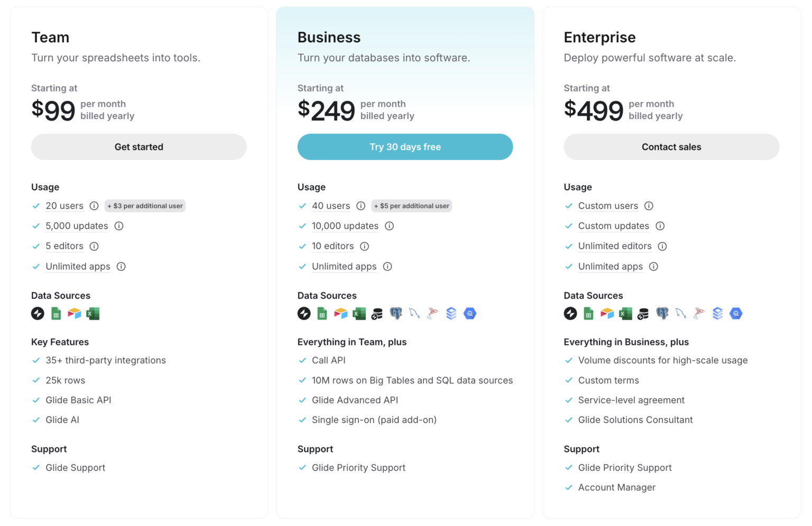Click the PostgreSQL elephant icon in Business plan

396,313
